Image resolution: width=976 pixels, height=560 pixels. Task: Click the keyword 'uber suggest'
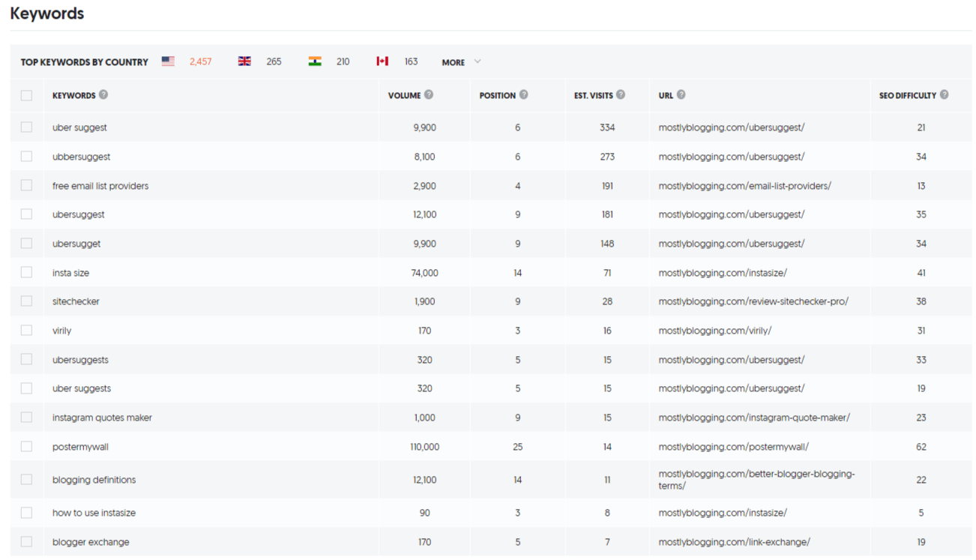click(x=79, y=127)
